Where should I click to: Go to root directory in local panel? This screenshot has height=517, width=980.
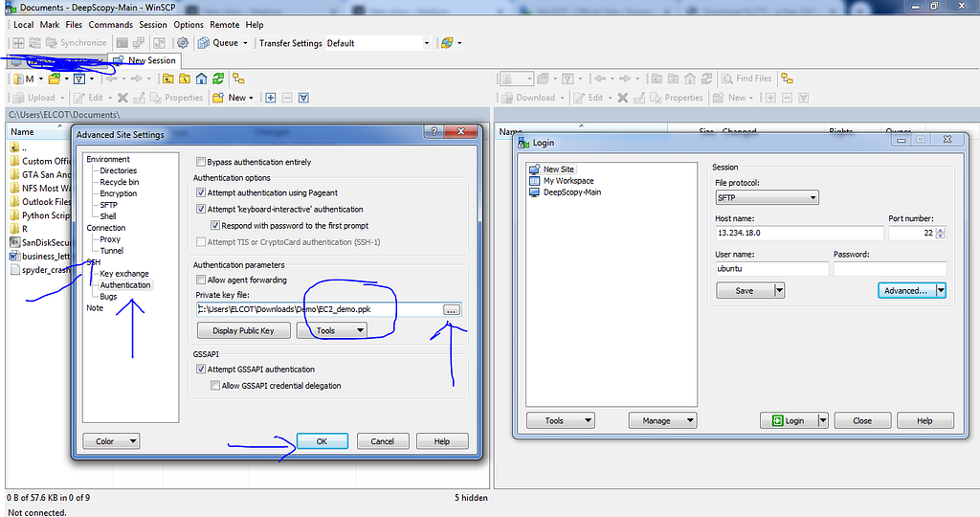185,79
